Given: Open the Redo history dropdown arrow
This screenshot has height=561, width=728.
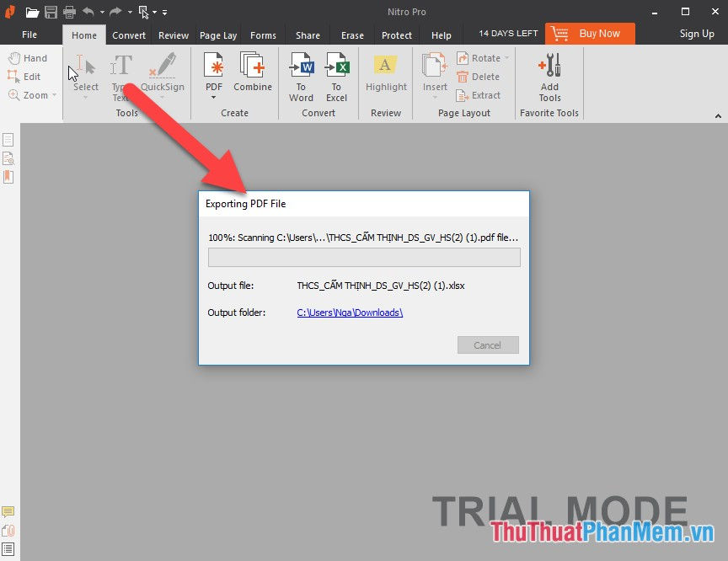Looking at the screenshot, I should point(130,13).
